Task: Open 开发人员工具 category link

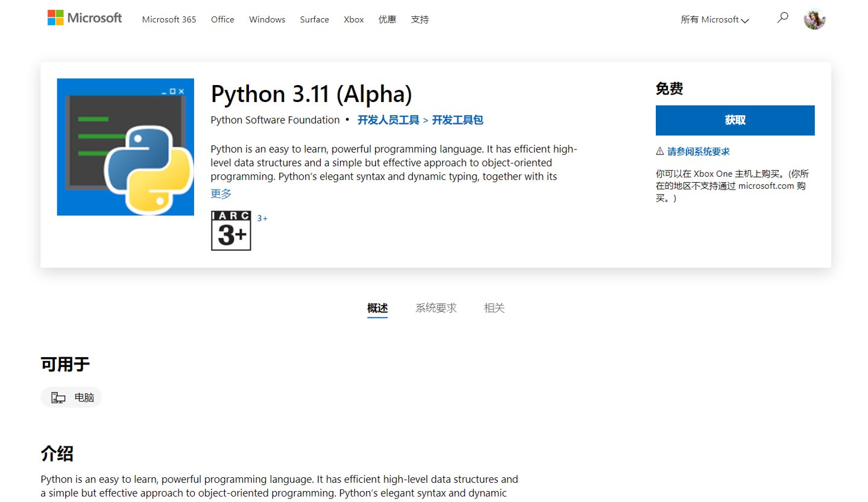Action: click(388, 120)
